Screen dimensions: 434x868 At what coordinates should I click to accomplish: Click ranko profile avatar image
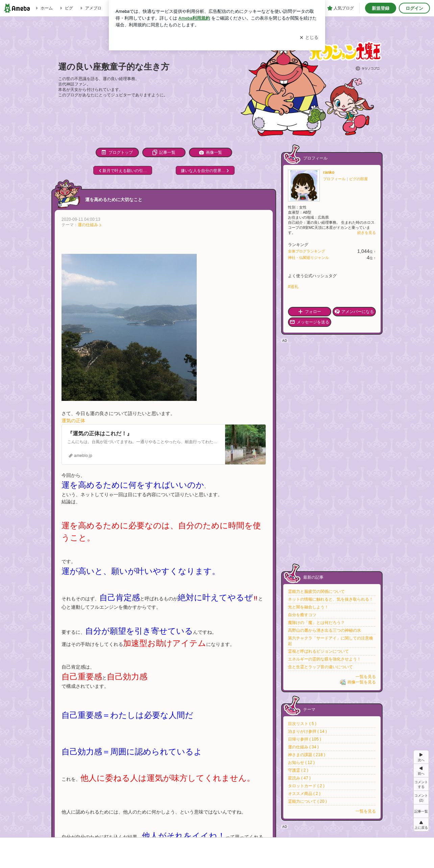pyautogui.click(x=304, y=186)
